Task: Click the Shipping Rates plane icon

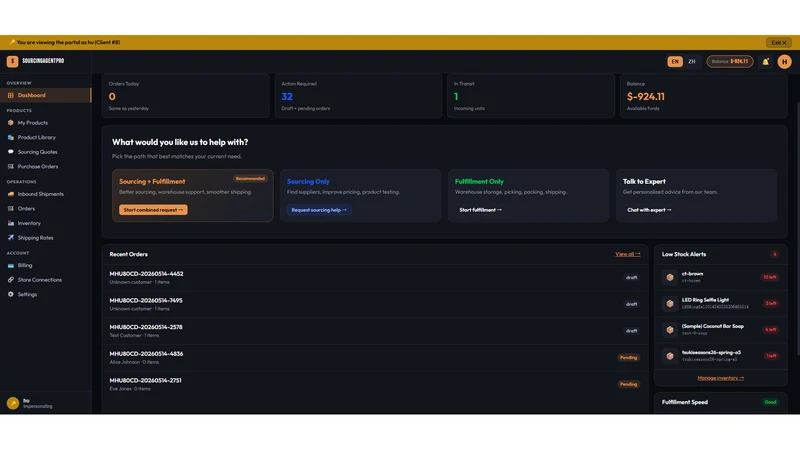Action: [11, 238]
